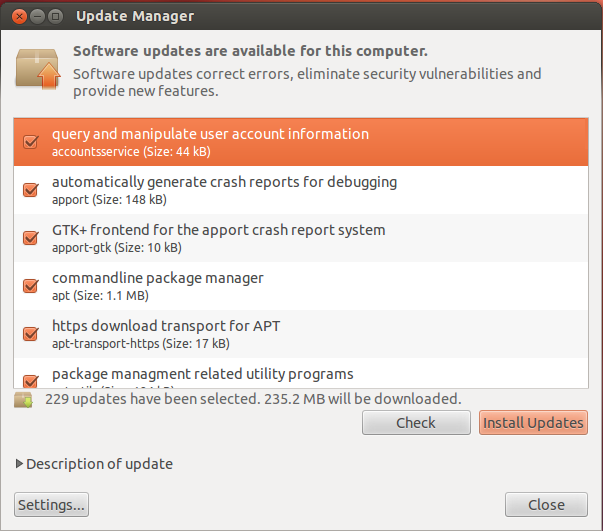603x531 pixels.
Task: Select the https download transport row
Action: tap(301, 334)
